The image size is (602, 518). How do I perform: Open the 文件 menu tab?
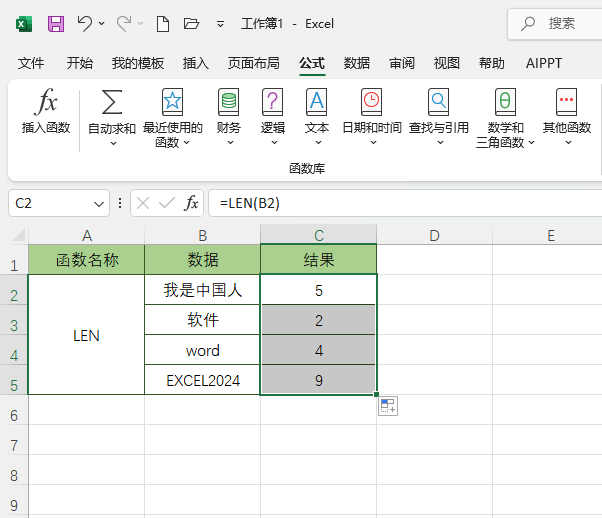(x=31, y=63)
